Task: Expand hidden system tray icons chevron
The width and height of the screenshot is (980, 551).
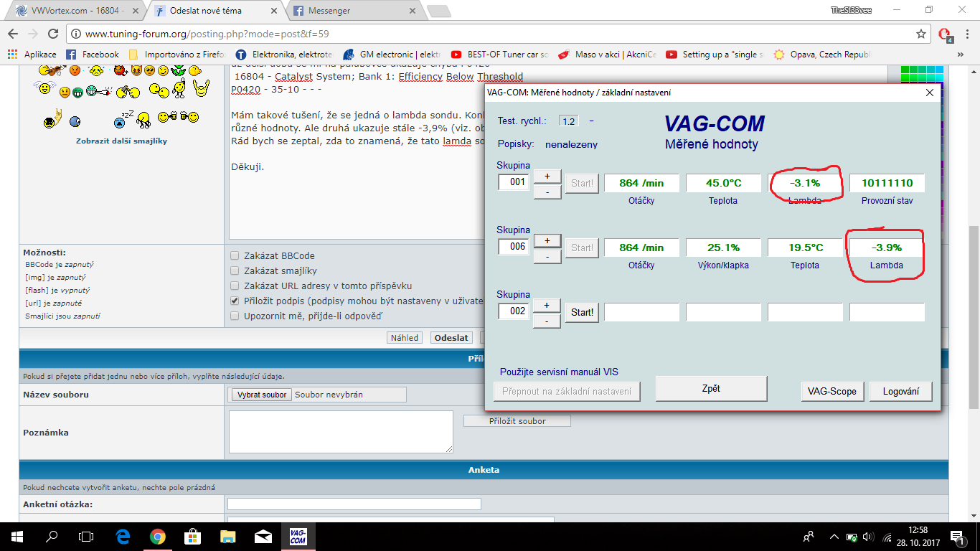Action: pyautogui.click(x=834, y=536)
